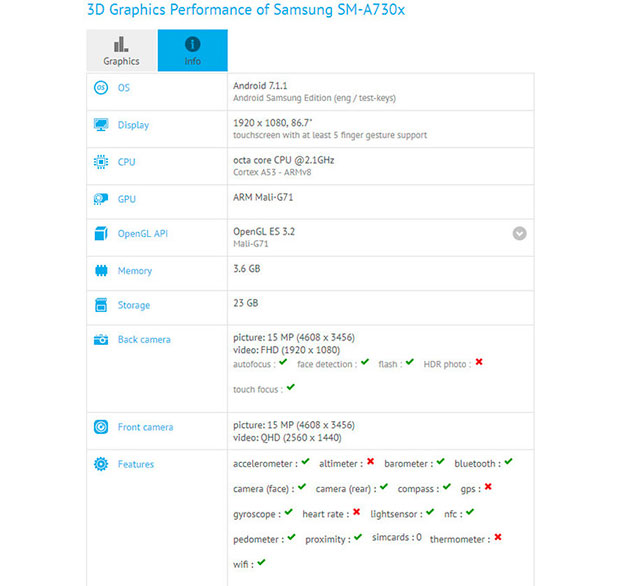Viewport: 620px width, 586px height.
Task: Click the Features label
Action: [x=136, y=464]
